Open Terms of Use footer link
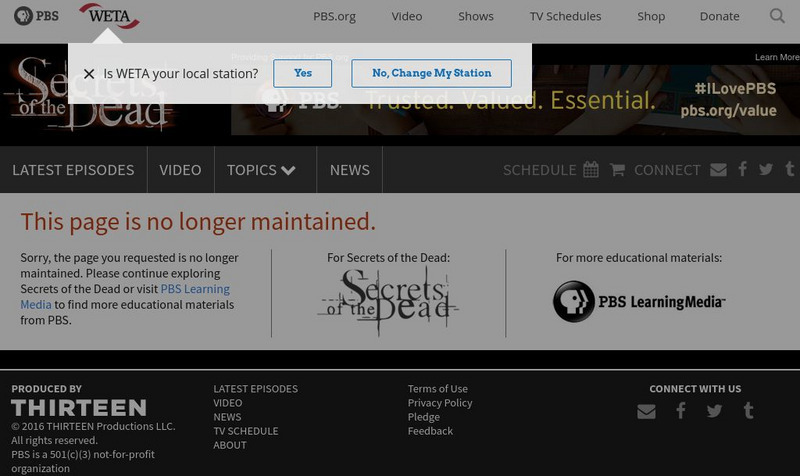This screenshot has width=800, height=476. [x=438, y=389]
